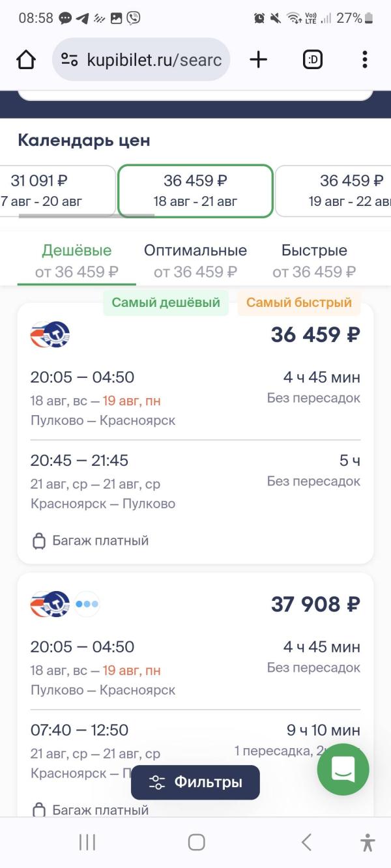Open the tab switcher
Screen dimensions: 391x868
coord(313,60)
